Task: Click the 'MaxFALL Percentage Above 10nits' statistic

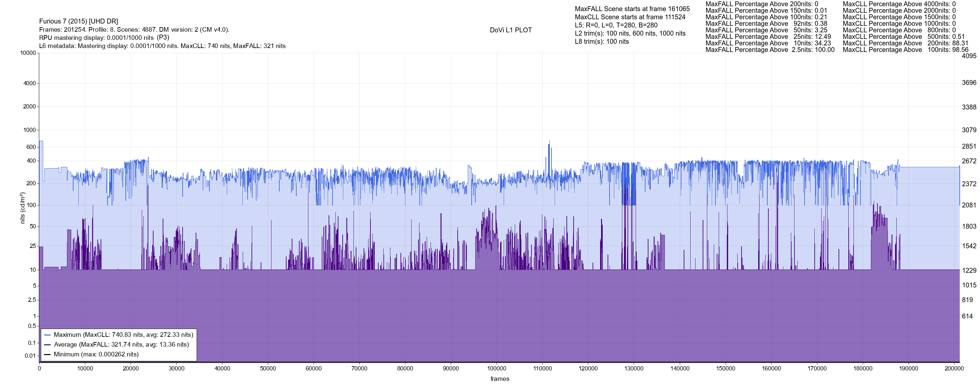Action: [x=768, y=43]
